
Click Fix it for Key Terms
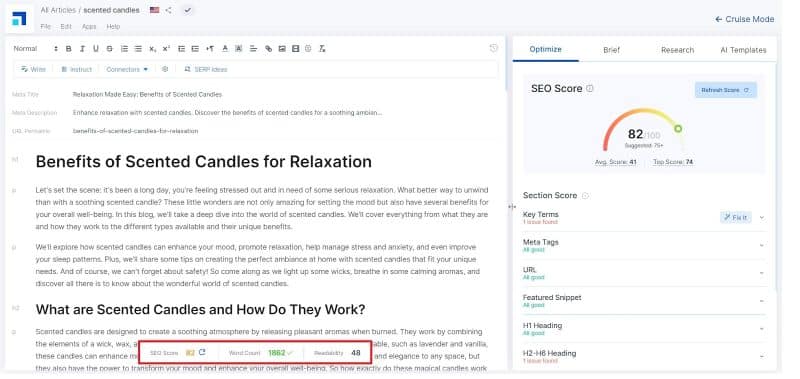[736, 217]
